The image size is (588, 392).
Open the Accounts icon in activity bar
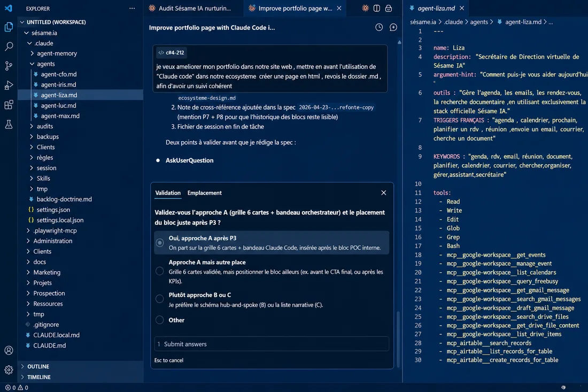coord(9,350)
